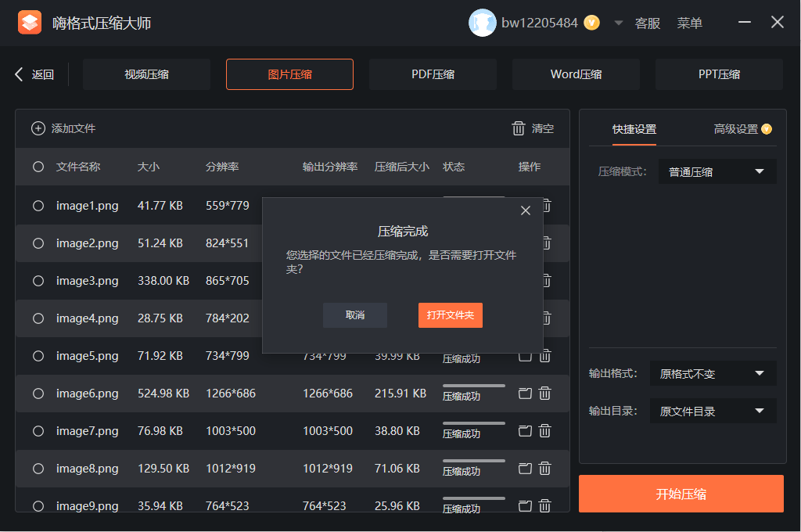This screenshot has width=801, height=532.
Task: Open the 输出目录 dropdown showing 原文件目录
Action: tap(712, 411)
